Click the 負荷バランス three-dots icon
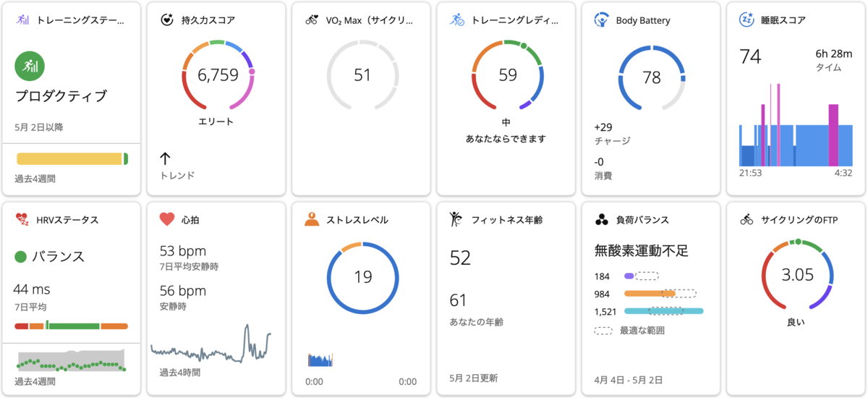Viewport: 868px width, 398px height. (601, 219)
